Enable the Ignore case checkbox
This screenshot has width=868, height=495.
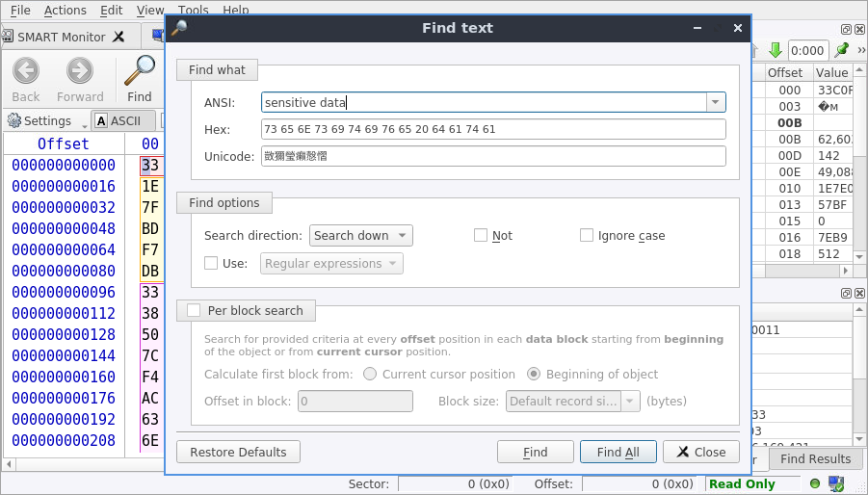[587, 236]
